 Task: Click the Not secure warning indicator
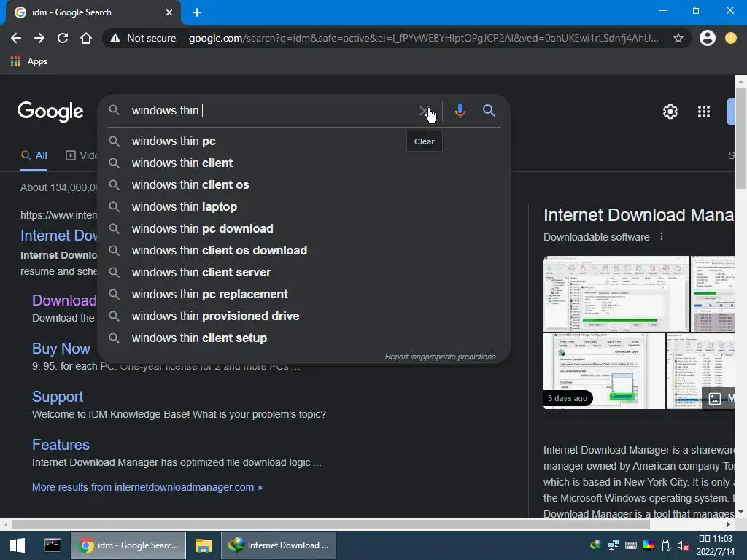coord(143,38)
